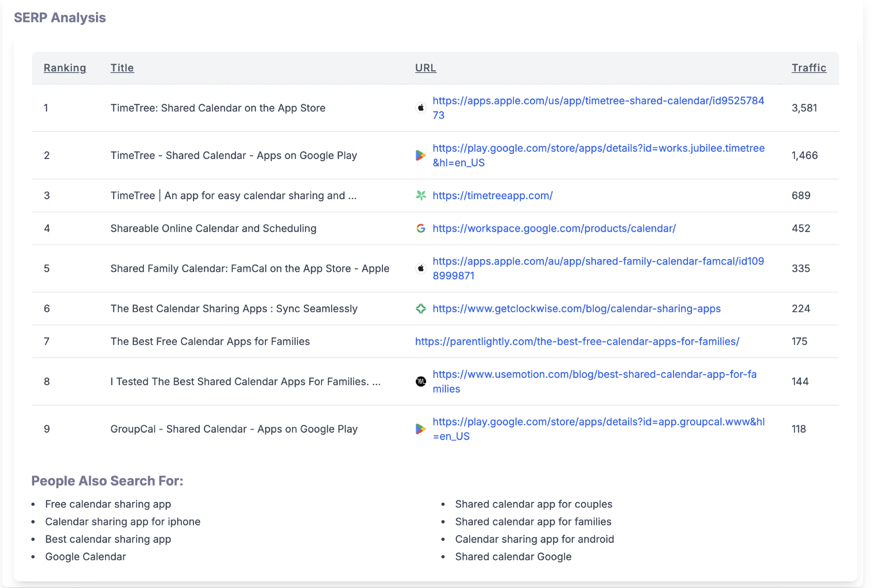
Task: Click Google Play icon beside GroupCal URL
Action: coord(421,429)
